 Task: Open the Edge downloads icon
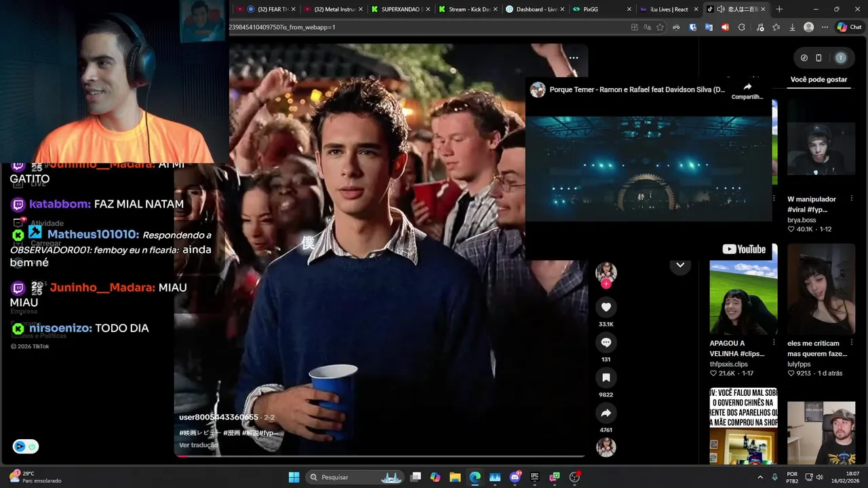pyautogui.click(x=792, y=27)
